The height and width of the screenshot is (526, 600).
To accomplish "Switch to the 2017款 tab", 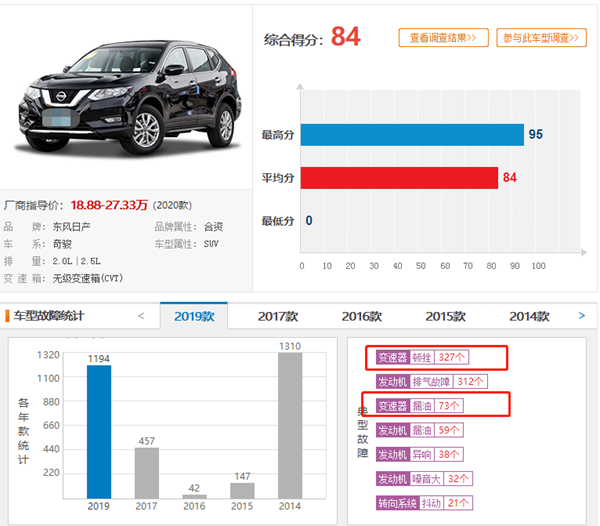I will [278, 316].
